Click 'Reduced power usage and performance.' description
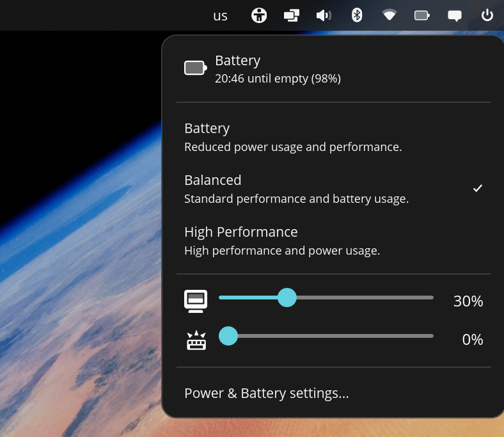 pyautogui.click(x=293, y=147)
